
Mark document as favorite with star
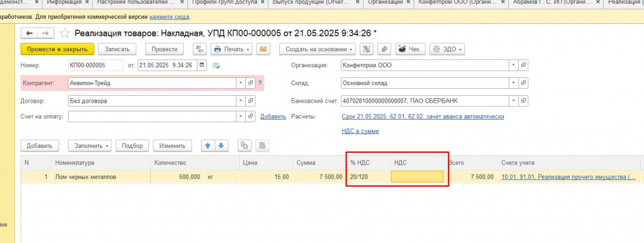[65, 33]
